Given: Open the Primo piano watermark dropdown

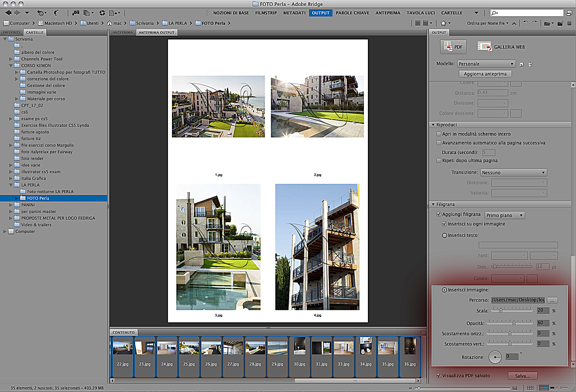Looking at the screenshot, I should pos(505,215).
